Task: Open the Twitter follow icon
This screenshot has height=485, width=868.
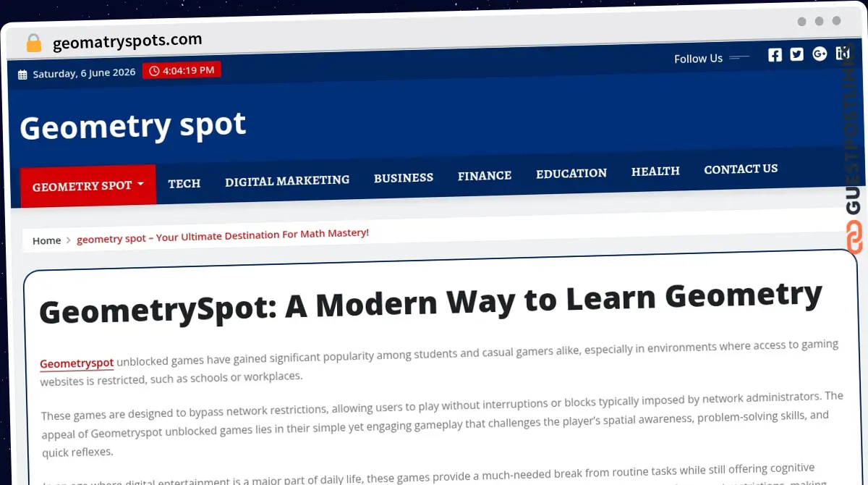Action: click(x=796, y=54)
